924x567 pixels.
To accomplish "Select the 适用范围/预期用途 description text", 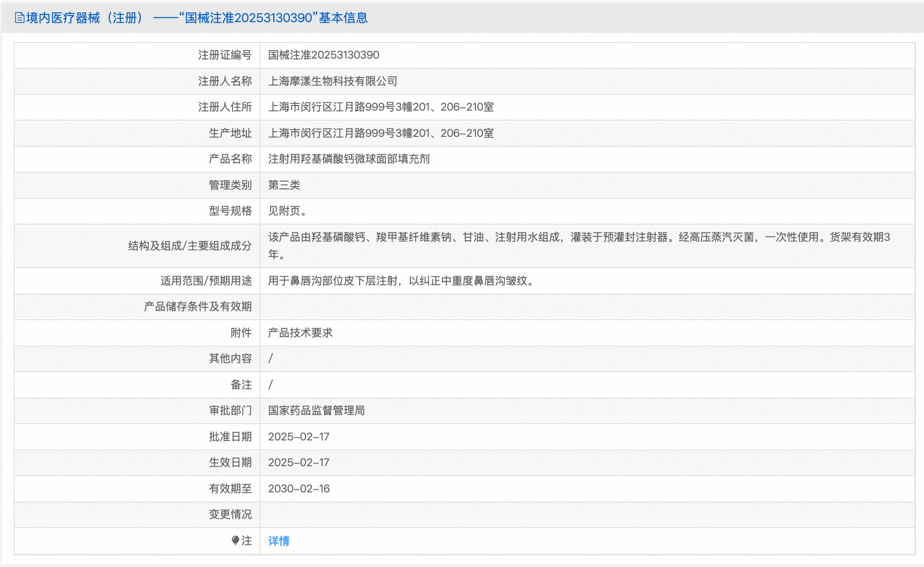I will 401,281.
